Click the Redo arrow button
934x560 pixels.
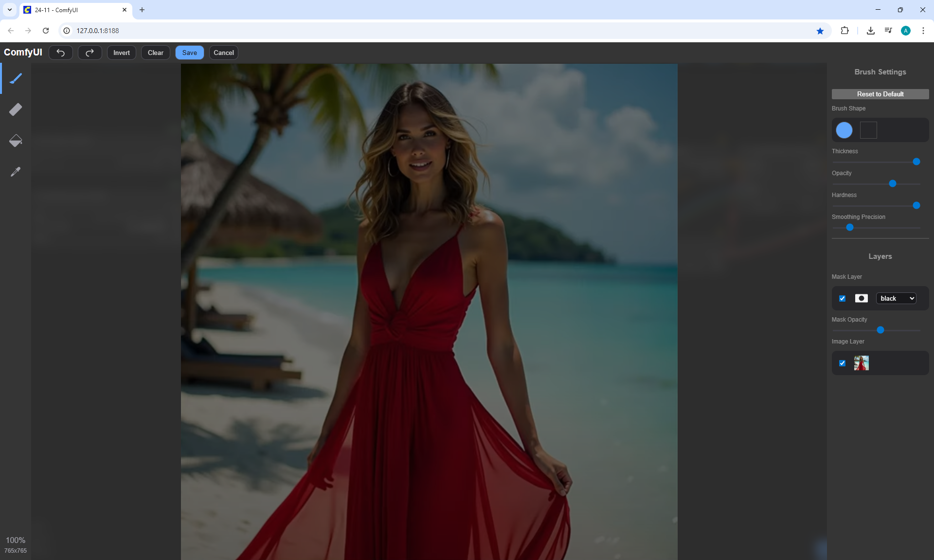click(90, 53)
